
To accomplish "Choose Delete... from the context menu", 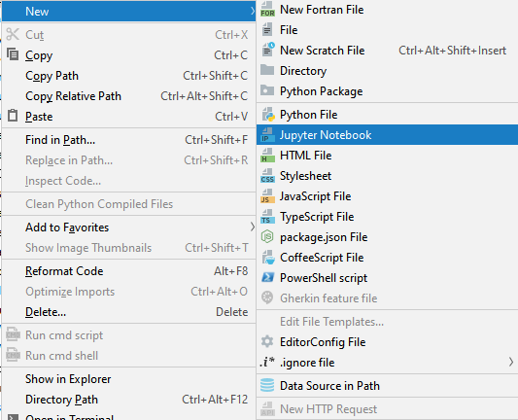I will click(x=129, y=312).
